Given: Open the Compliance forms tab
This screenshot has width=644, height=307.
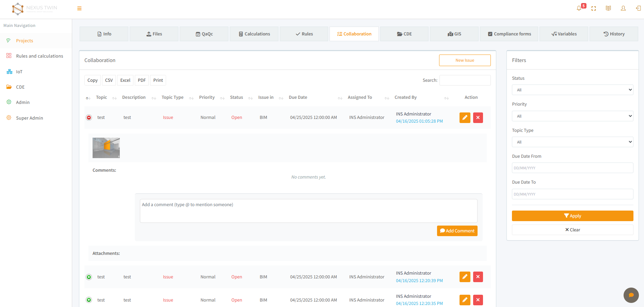Looking at the screenshot, I should click(x=509, y=34).
